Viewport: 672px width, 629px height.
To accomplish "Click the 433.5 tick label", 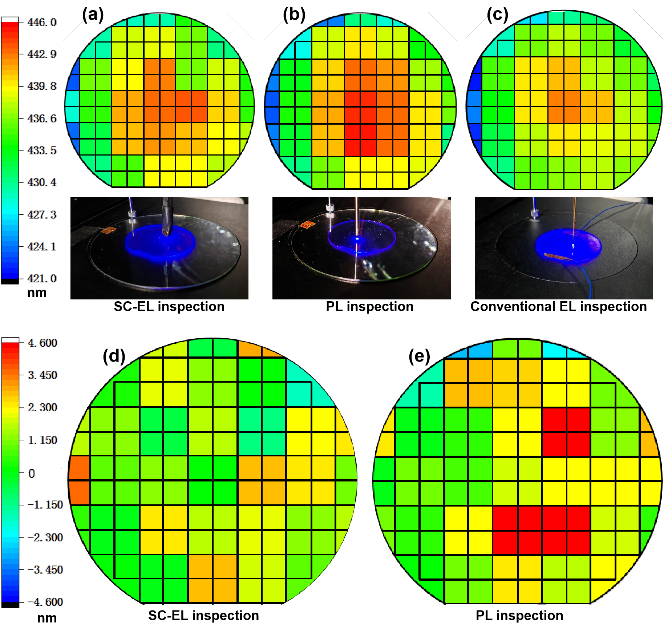I will click(x=42, y=150).
